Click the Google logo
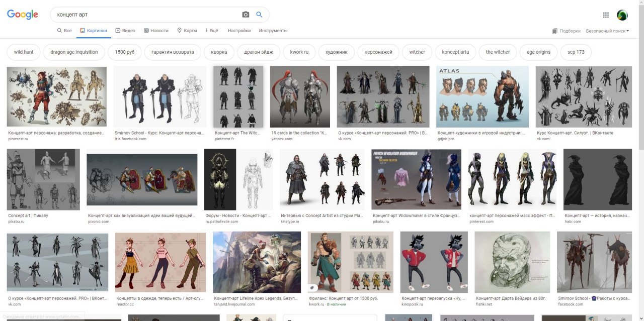The height and width of the screenshot is (321, 644). [x=23, y=15]
